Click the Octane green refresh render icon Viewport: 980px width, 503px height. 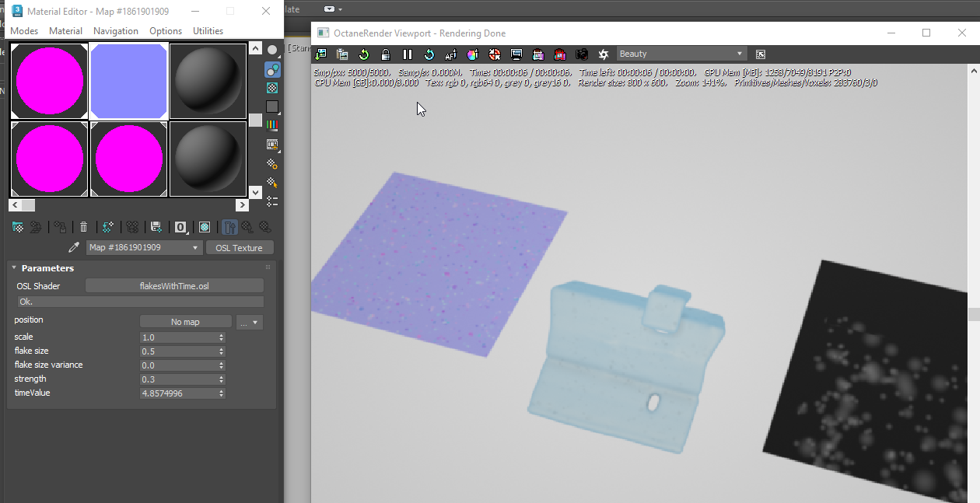coord(364,54)
